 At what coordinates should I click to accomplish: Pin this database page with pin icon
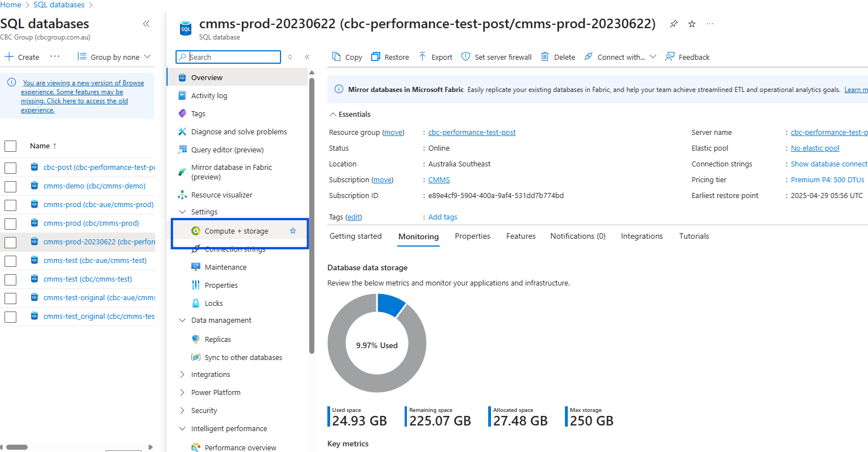click(673, 24)
